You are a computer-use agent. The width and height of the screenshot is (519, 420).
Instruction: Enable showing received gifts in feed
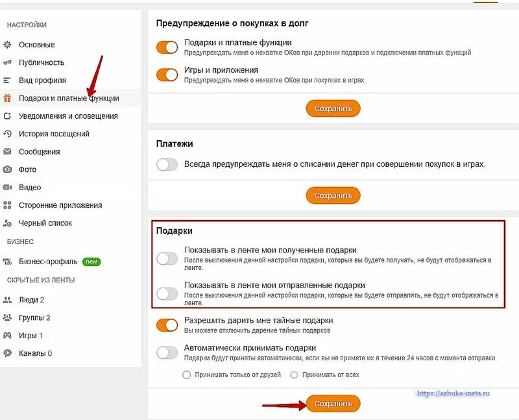point(167,259)
